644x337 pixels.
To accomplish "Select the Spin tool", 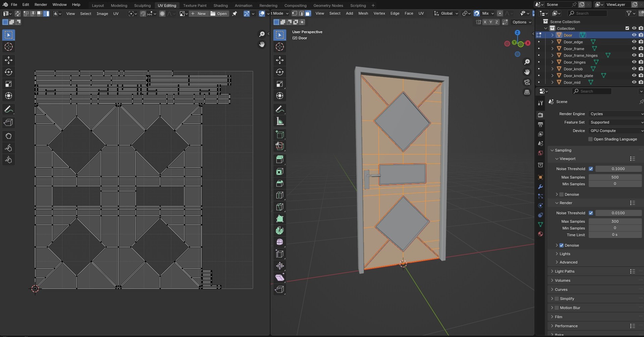I will (x=280, y=230).
